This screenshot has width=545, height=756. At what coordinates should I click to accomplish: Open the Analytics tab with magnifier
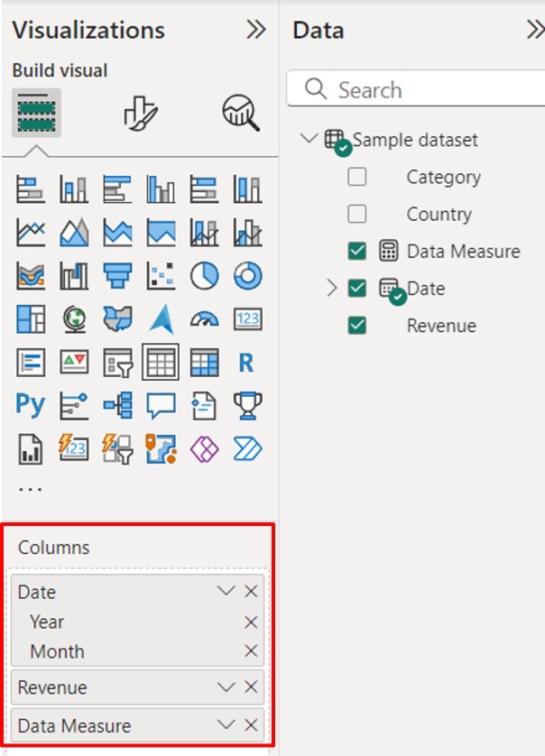coord(241,113)
